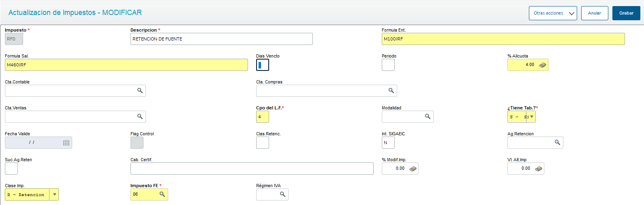This screenshot has height=205, width=644.
Task: Open the Fecha Valide calendar picker
Action: tap(66, 143)
